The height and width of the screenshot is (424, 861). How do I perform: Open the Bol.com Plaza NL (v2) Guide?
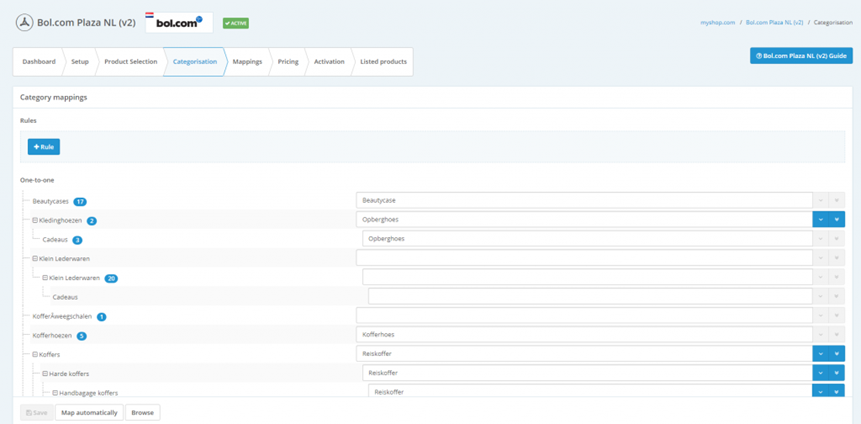[x=801, y=56]
